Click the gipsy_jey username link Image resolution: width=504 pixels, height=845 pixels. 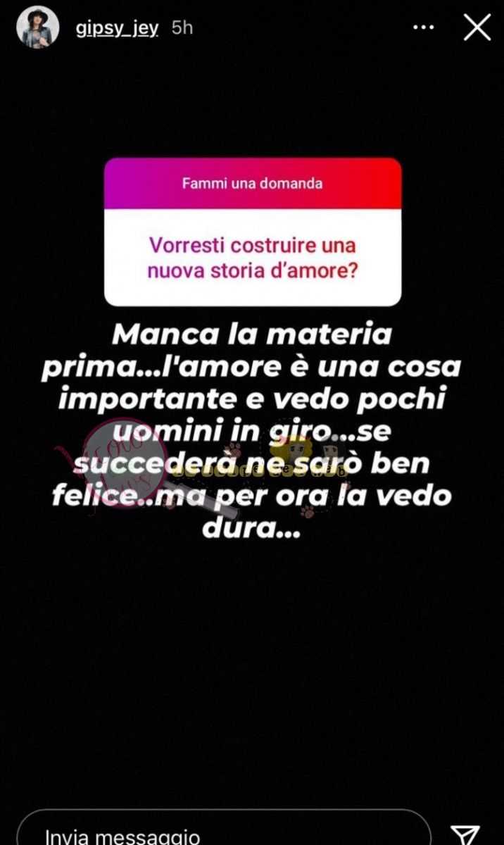[115, 28]
